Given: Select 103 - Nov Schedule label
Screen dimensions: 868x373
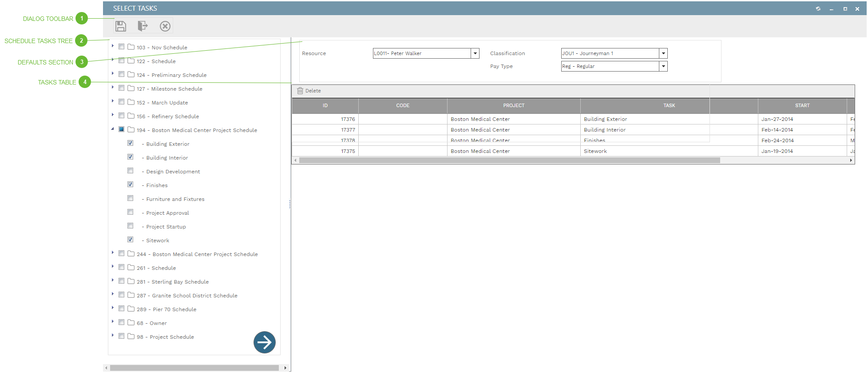Looking at the screenshot, I should click(x=162, y=48).
